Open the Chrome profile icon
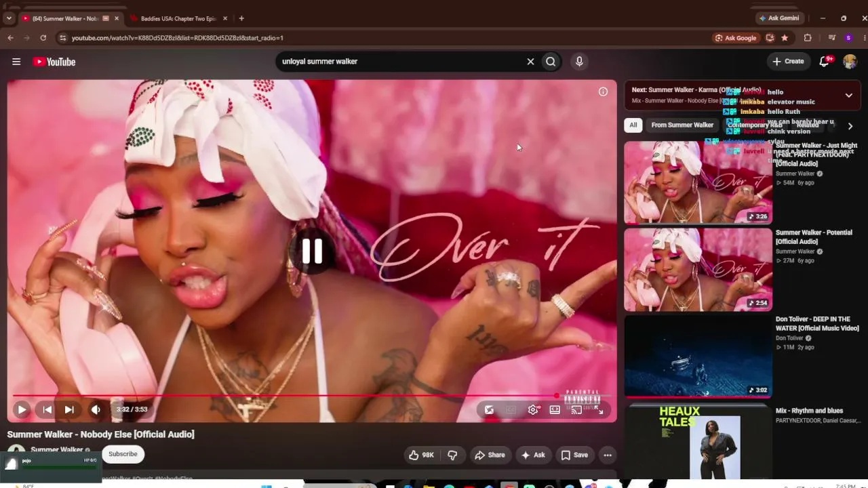This screenshot has width=868, height=488. click(x=848, y=38)
